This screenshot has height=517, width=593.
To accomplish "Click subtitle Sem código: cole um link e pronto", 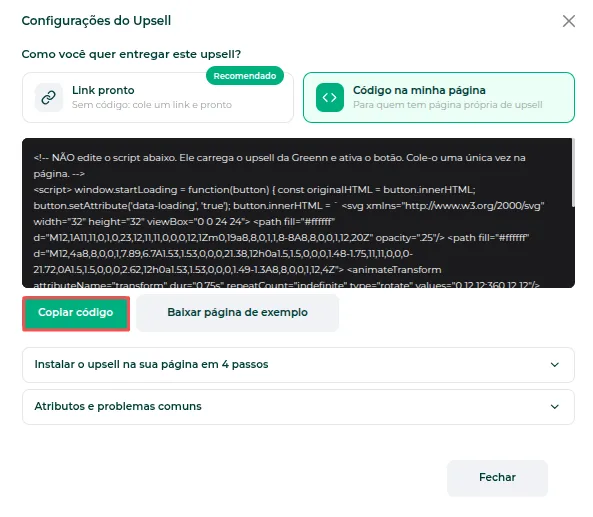I will 152,105.
